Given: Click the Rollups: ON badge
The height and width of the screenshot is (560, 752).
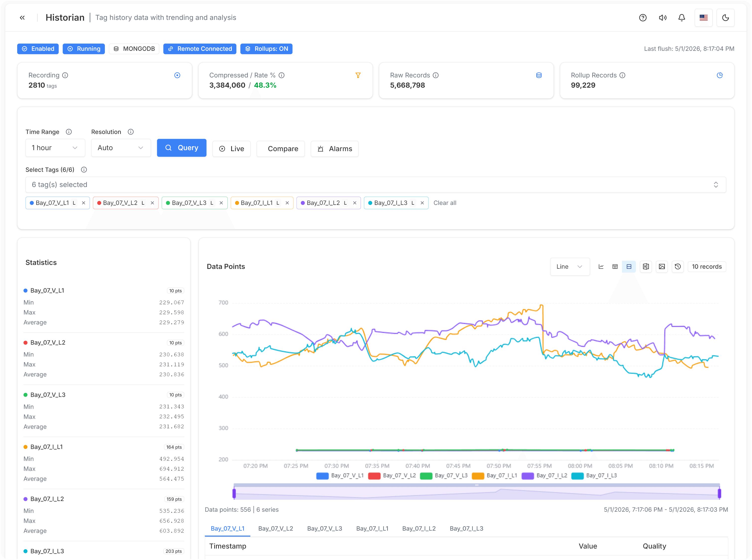Looking at the screenshot, I should [266, 49].
